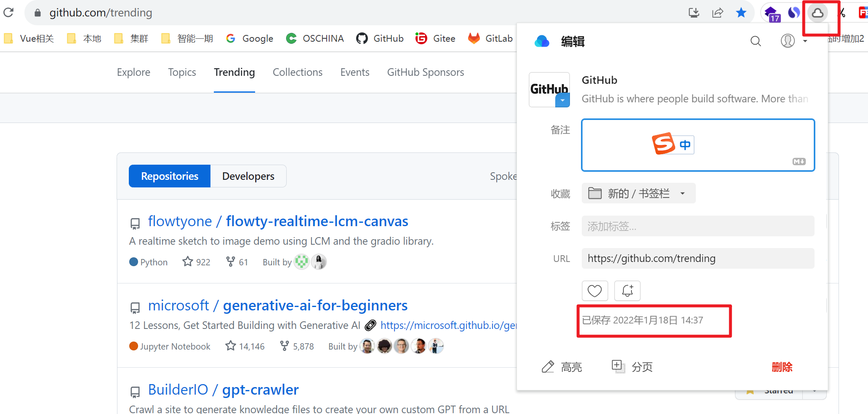Click the red 删除 delete button
The height and width of the screenshot is (414, 868).
(782, 367)
